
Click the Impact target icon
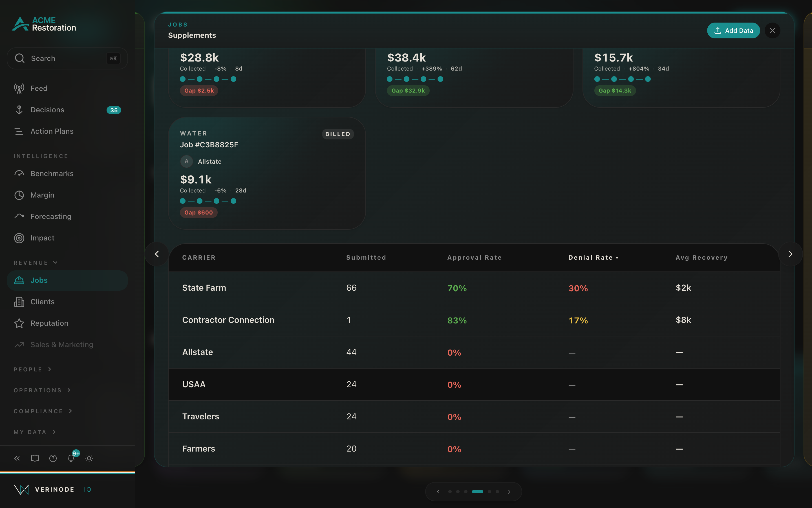pyautogui.click(x=19, y=238)
